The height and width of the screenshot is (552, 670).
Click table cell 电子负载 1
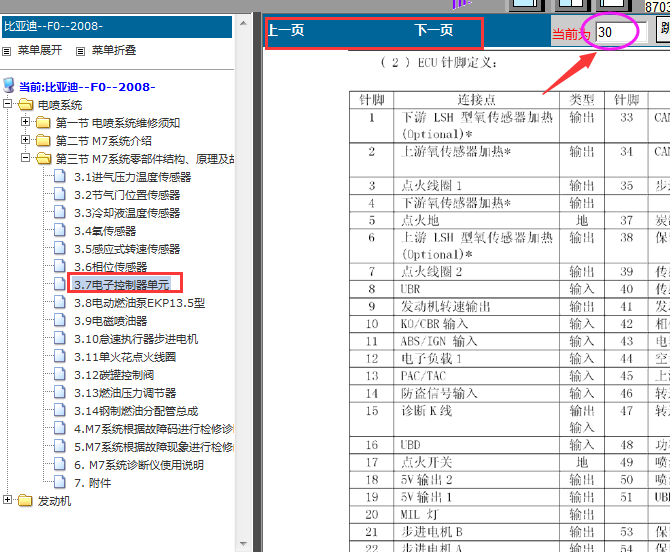tap(476, 359)
